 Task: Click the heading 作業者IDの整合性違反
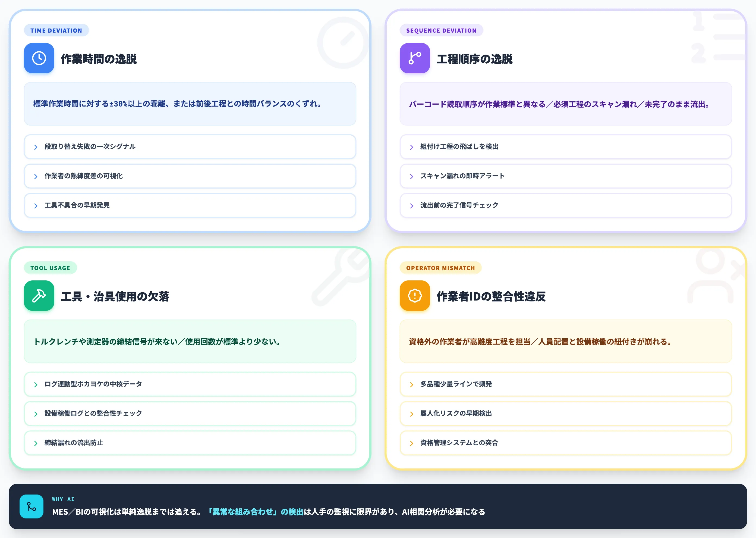tap(491, 296)
